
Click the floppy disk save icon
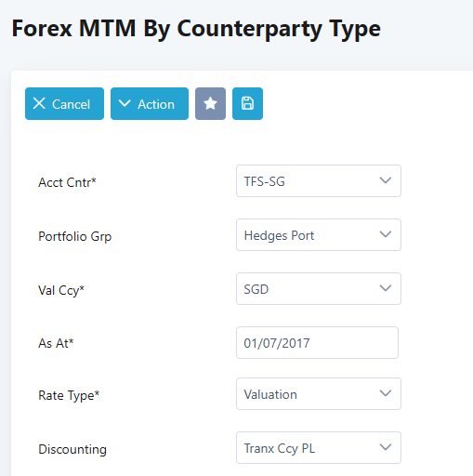pyautogui.click(x=247, y=103)
